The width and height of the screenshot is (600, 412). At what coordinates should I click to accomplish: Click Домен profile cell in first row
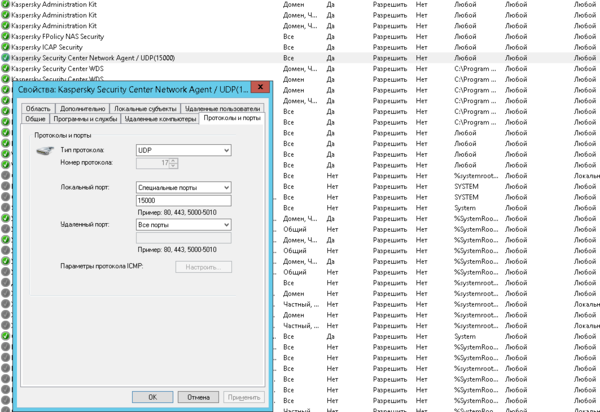(293, 5)
